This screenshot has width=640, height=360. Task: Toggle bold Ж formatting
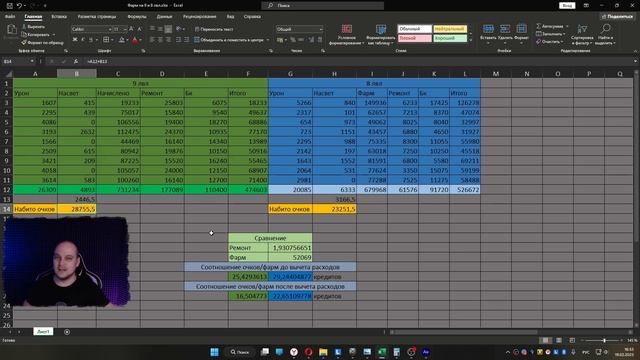click(x=75, y=40)
